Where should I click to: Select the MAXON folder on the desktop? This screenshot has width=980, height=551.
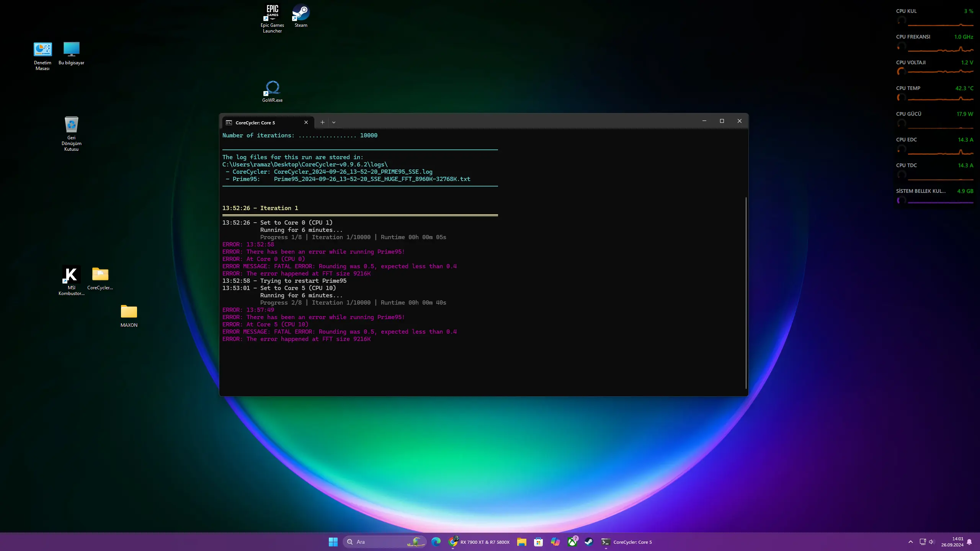[129, 316]
